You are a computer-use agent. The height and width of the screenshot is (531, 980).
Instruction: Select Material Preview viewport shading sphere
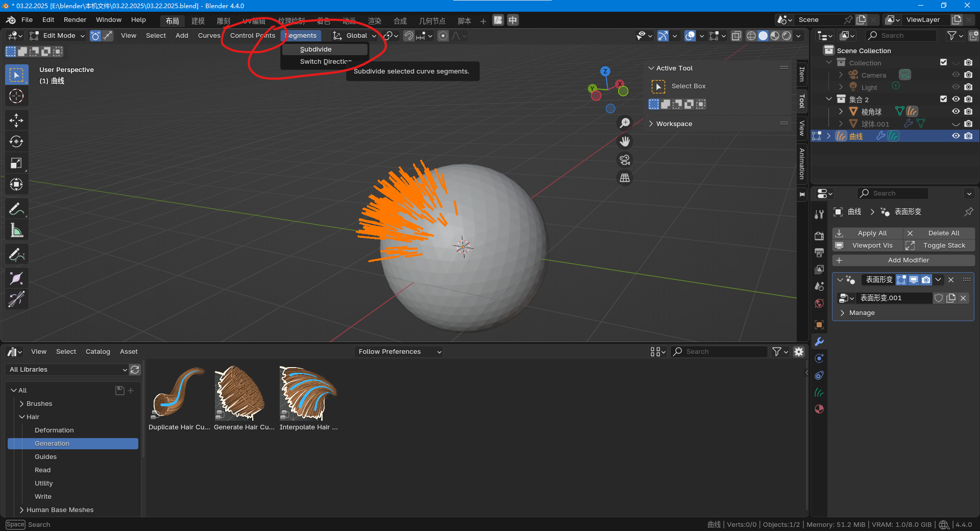(x=775, y=36)
